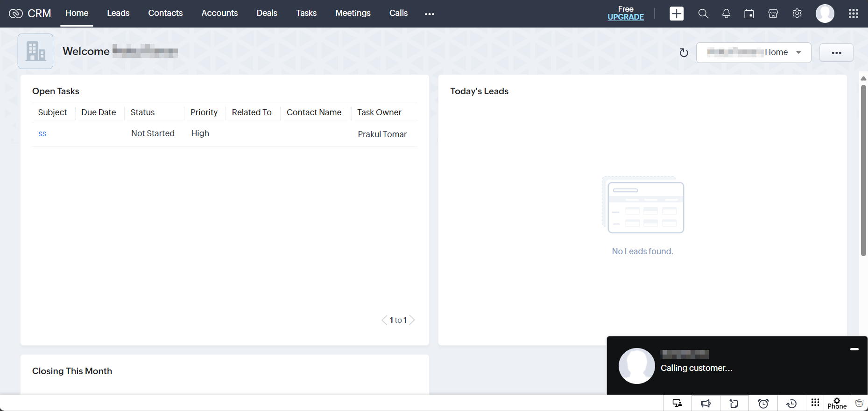This screenshot has width=868, height=411.
Task: Open the reminders alarm clock icon
Action: (763, 404)
